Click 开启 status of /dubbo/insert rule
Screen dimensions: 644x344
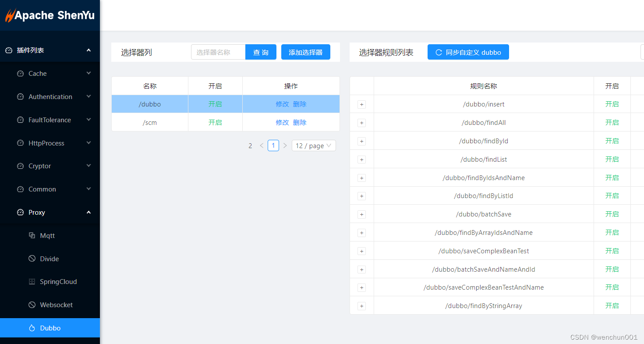coord(612,104)
